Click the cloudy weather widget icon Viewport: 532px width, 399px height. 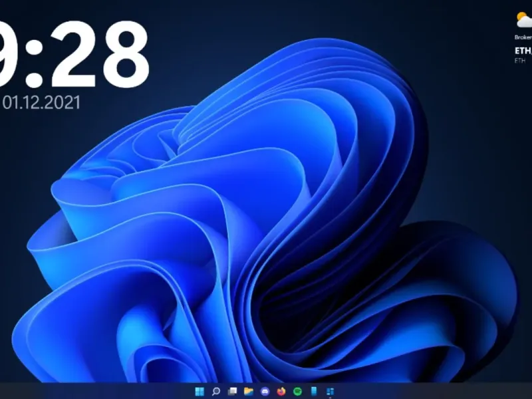tap(523, 20)
